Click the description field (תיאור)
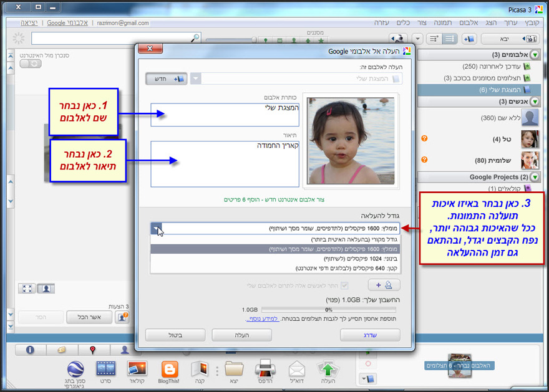 coord(225,164)
